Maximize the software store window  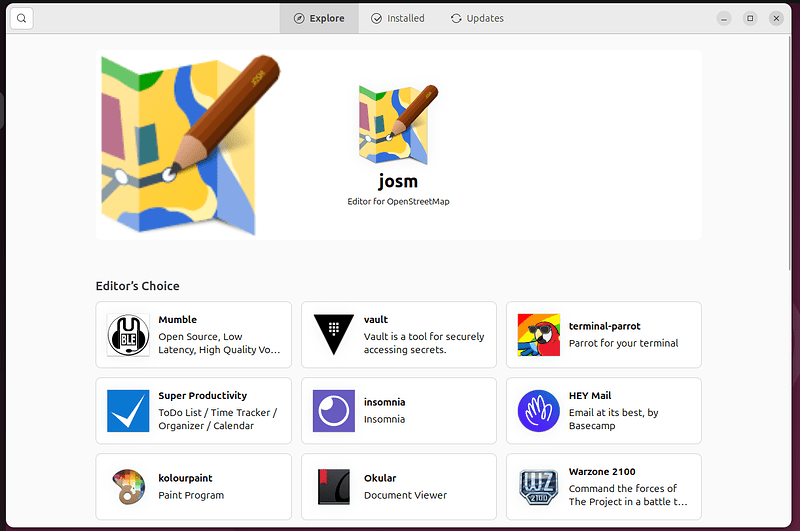click(750, 19)
